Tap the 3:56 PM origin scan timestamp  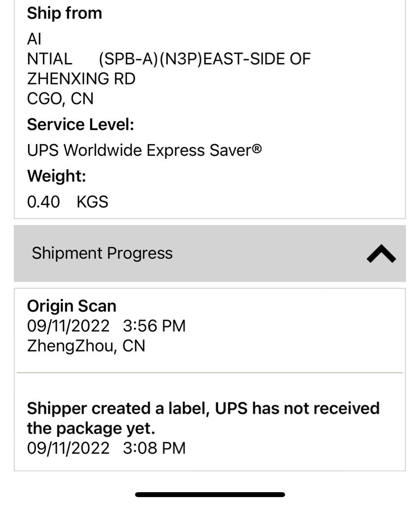click(x=154, y=326)
